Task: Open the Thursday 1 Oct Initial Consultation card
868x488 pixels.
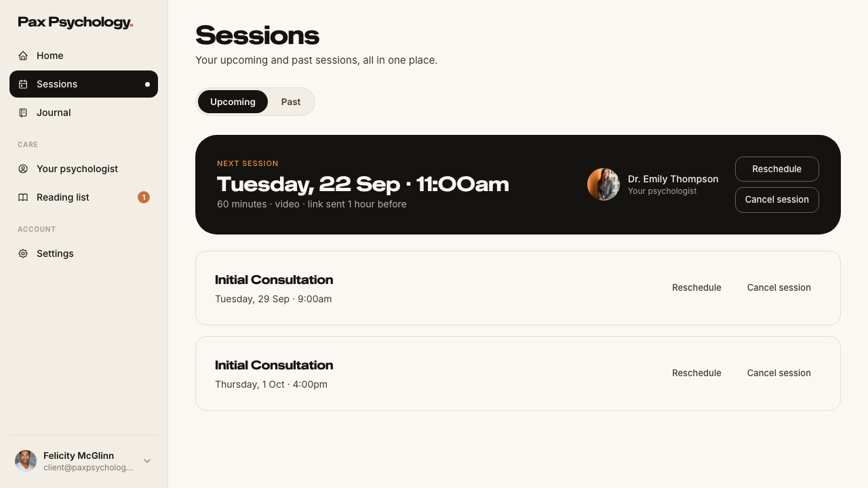Action: pyautogui.click(x=518, y=373)
